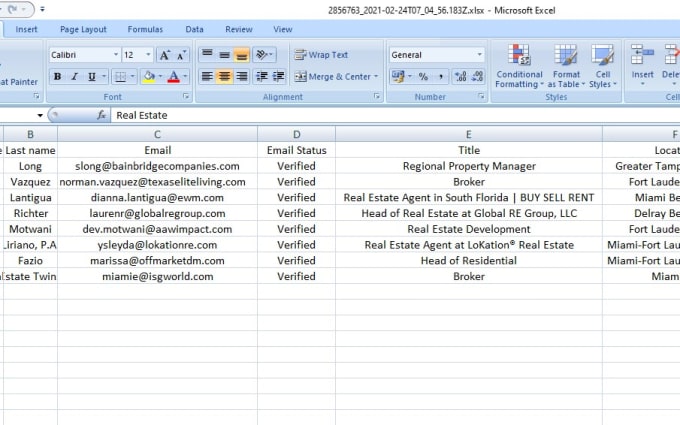680x425 pixels.
Task: Align text left
Action: pyautogui.click(x=207, y=77)
